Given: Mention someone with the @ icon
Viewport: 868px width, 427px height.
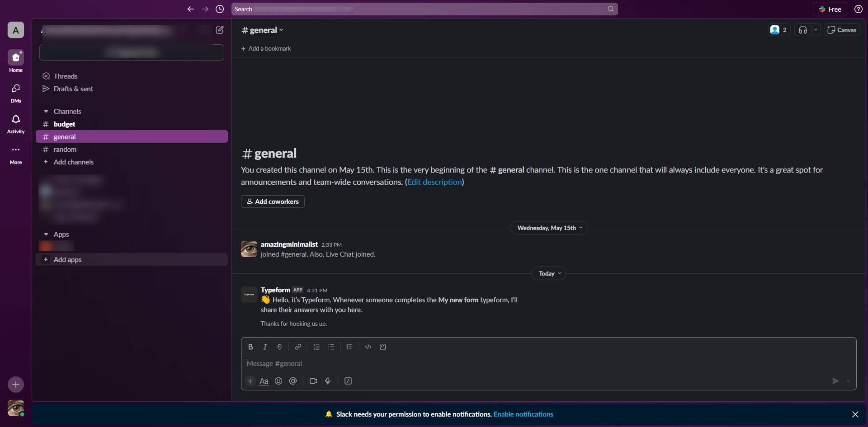Looking at the screenshot, I should coord(293,381).
